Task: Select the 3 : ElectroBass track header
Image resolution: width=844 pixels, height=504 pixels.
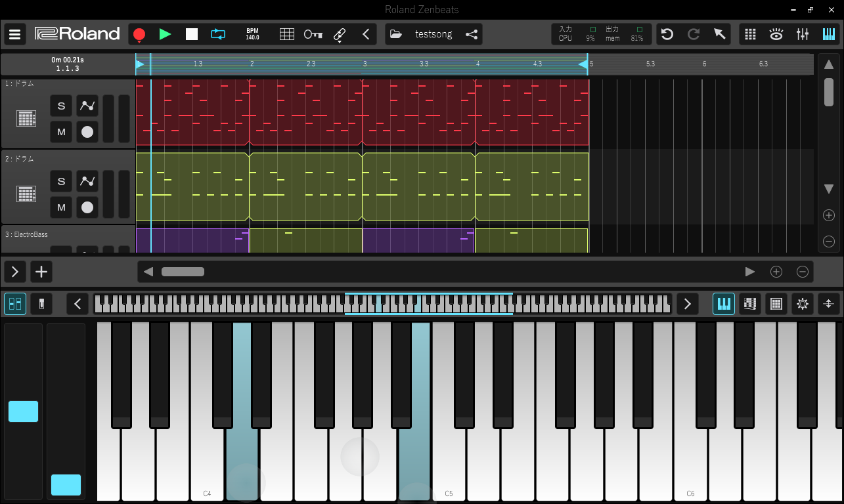Action: (x=68, y=239)
